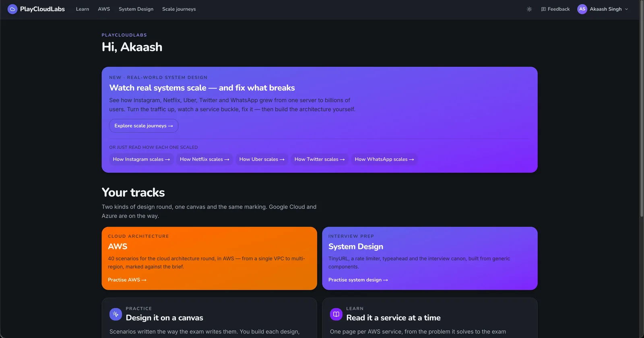The image size is (644, 338).
Task: Click the PlayCloudLabs brand name text
Action: pyautogui.click(x=42, y=9)
